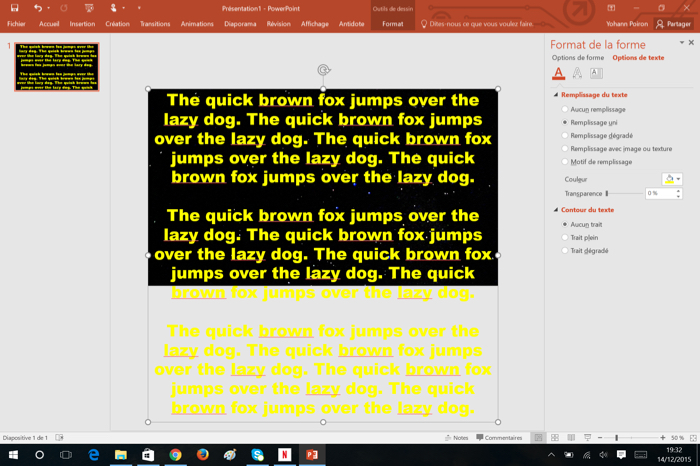Click the Undo arrow icon
Screen dimensions: 700x466
tap(36, 8)
